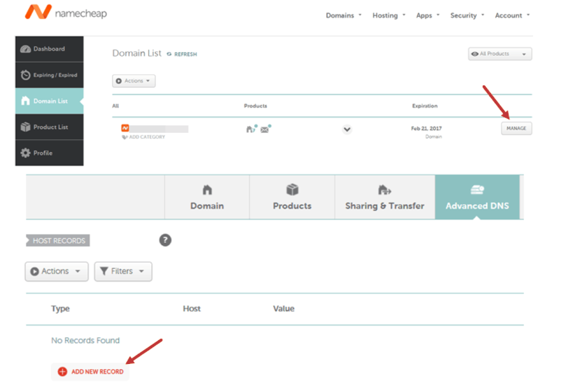561x392 pixels.
Task: Click the Expiration column header
Action: pyautogui.click(x=425, y=106)
